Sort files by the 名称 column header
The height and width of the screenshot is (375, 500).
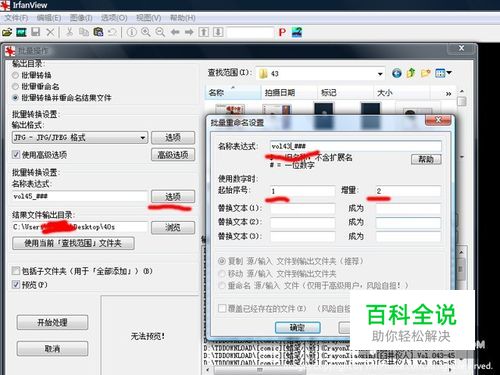pos(233,93)
